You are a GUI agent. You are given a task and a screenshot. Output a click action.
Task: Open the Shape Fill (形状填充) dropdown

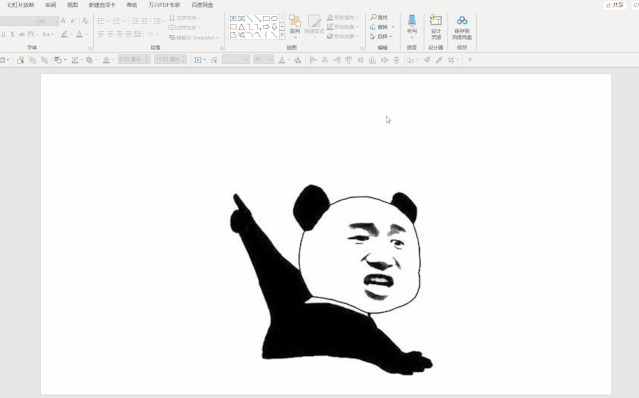pos(343,18)
